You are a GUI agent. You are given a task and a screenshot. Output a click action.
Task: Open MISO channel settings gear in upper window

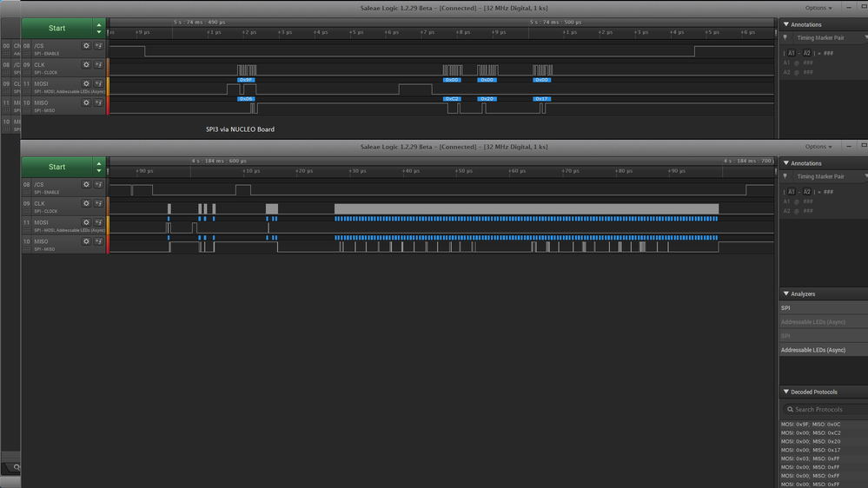point(86,102)
